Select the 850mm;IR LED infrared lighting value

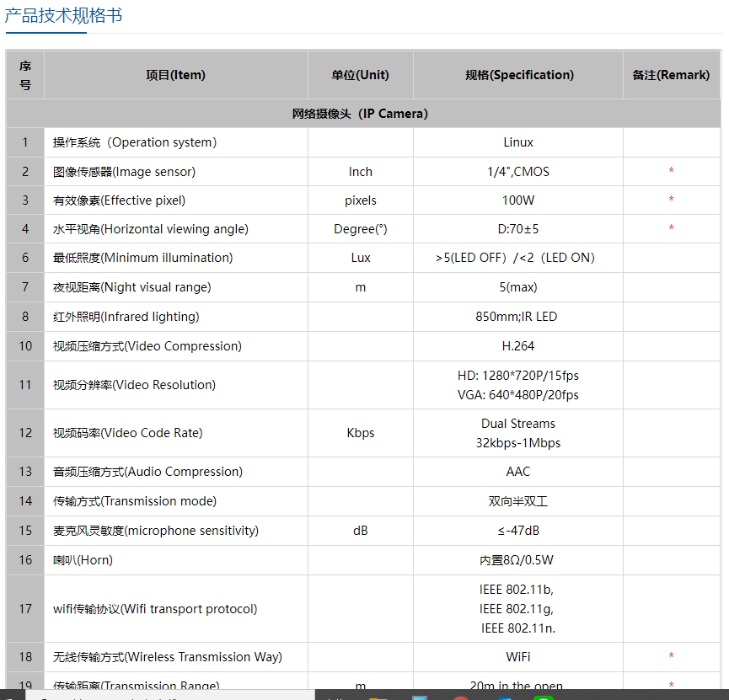coord(517,317)
